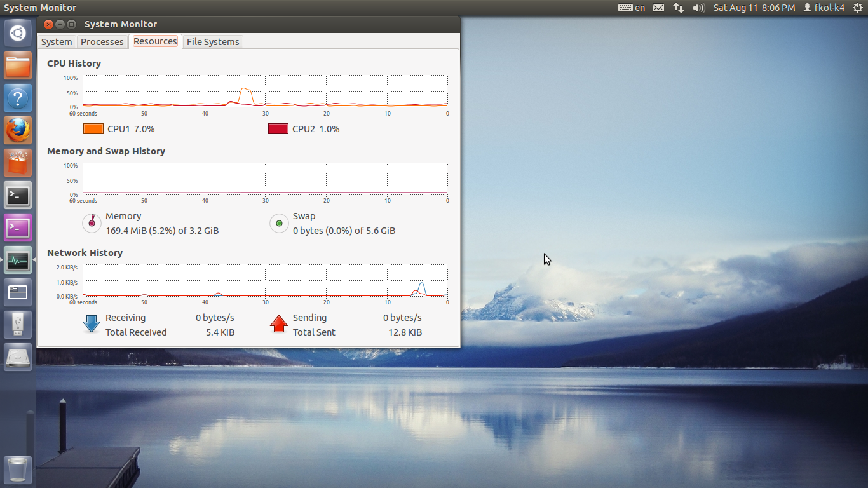Close the System Monitor window
Screen dimensions: 868x488
[48, 24]
